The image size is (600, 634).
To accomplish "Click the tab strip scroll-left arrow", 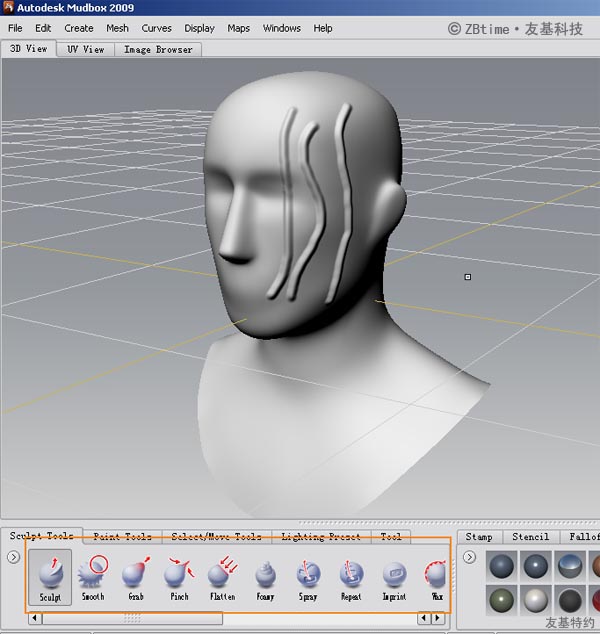I will pos(423,618).
